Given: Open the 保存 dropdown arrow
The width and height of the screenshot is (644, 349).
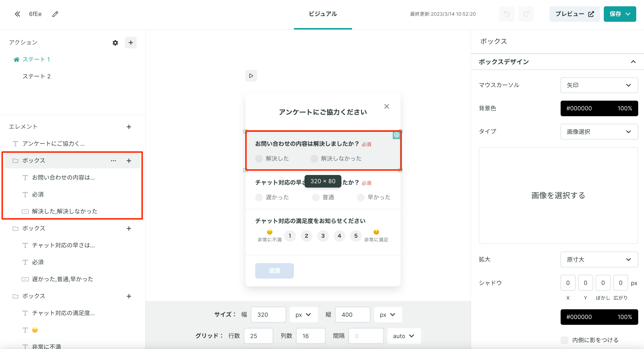Looking at the screenshot, I should click(628, 14).
